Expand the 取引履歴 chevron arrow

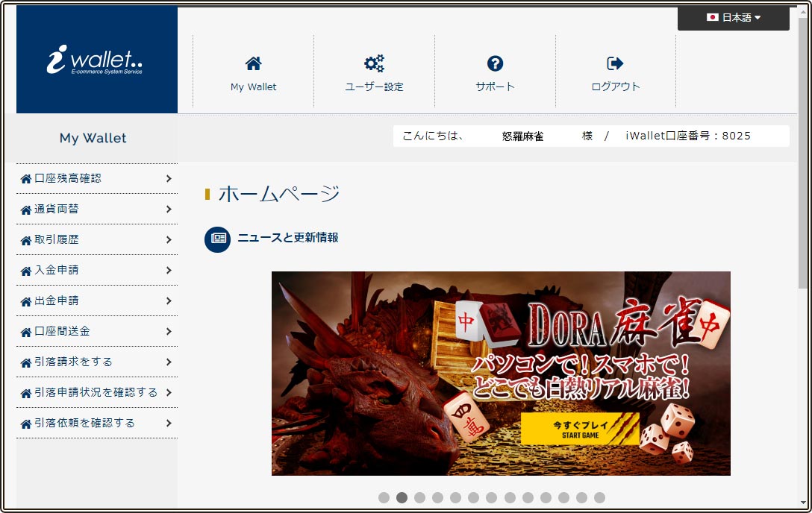click(169, 239)
